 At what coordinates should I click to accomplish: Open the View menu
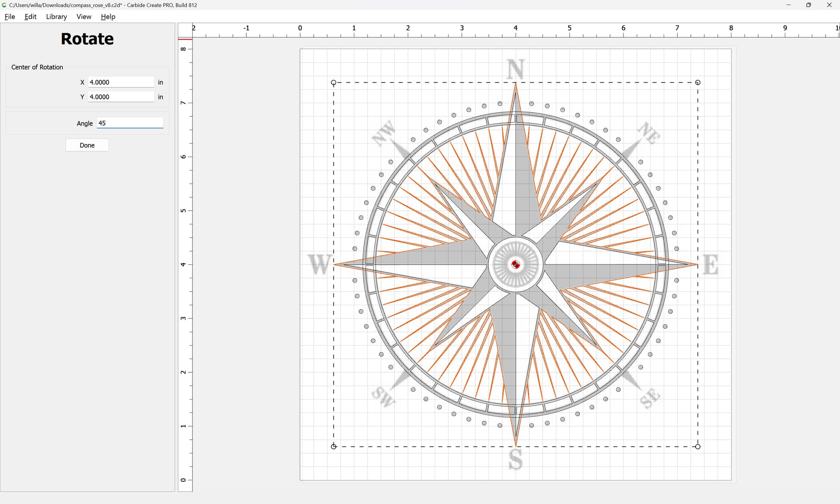coord(84,17)
